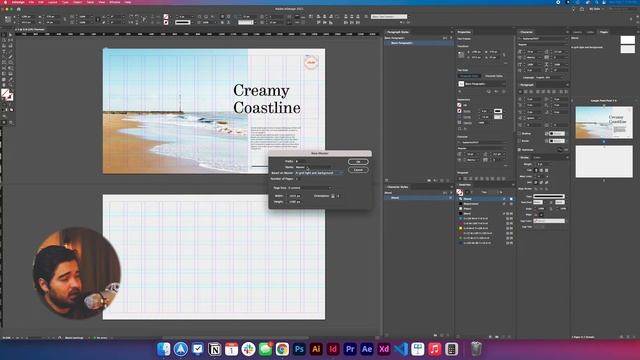Open the Page Size dropdown in dialog
Screen dimensions: 640x360
(310, 188)
